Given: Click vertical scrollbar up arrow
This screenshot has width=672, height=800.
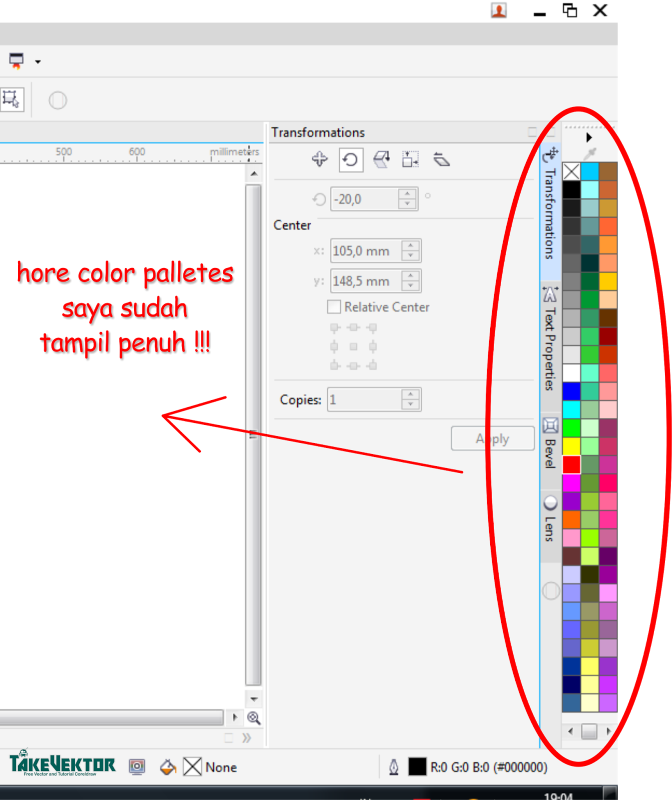Looking at the screenshot, I should (x=254, y=174).
